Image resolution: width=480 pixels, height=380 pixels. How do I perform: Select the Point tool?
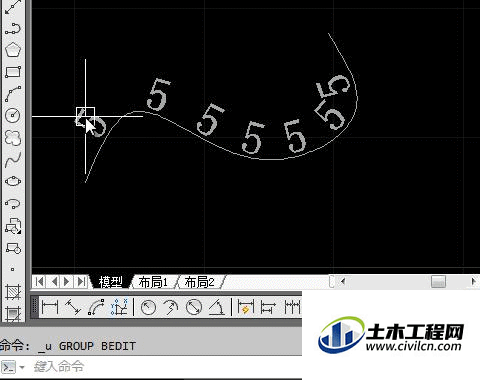pyautogui.click(x=13, y=269)
